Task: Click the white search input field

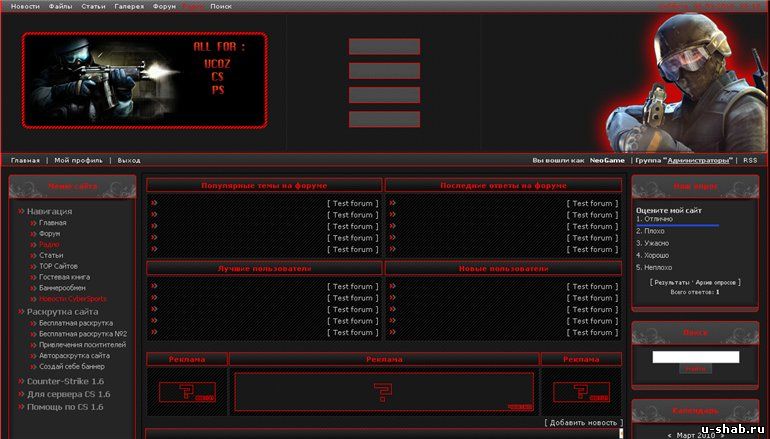Action: pyautogui.click(x=695, y=356)
